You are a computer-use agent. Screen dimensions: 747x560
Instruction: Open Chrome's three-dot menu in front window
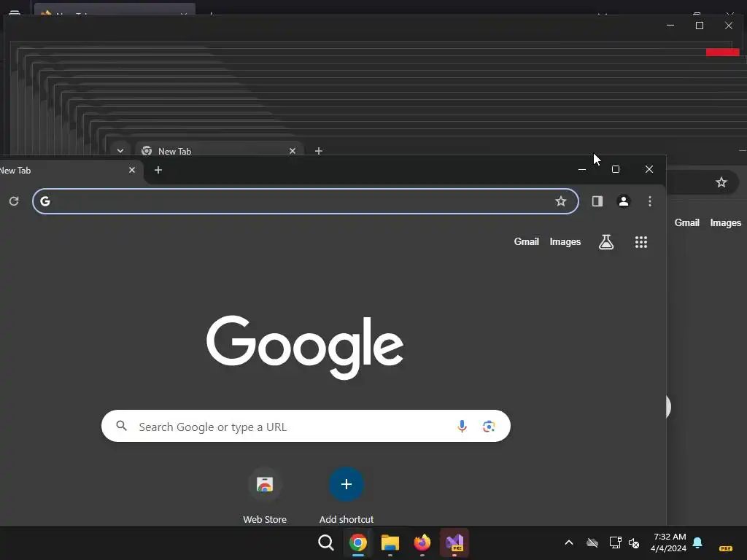pos(650,201)
